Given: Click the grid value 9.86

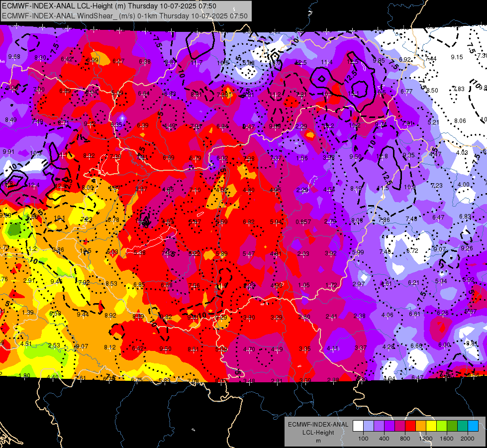Looking at the screenshot, I should click(58, 250).
